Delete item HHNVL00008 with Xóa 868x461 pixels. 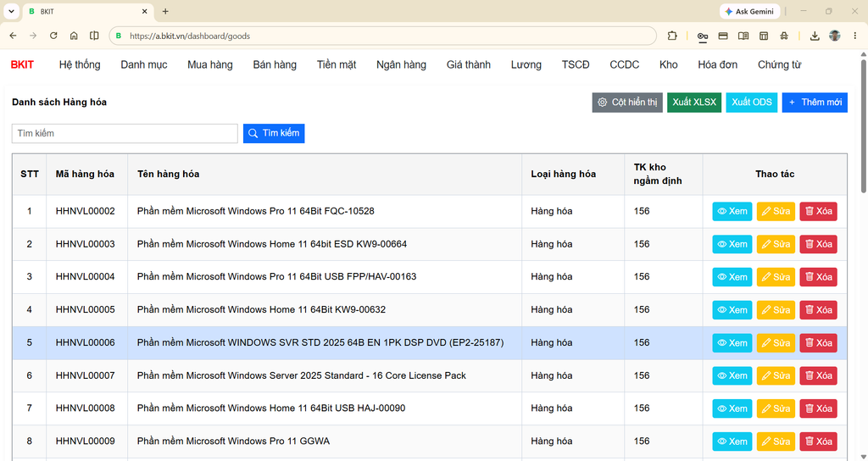click(818, 408)
